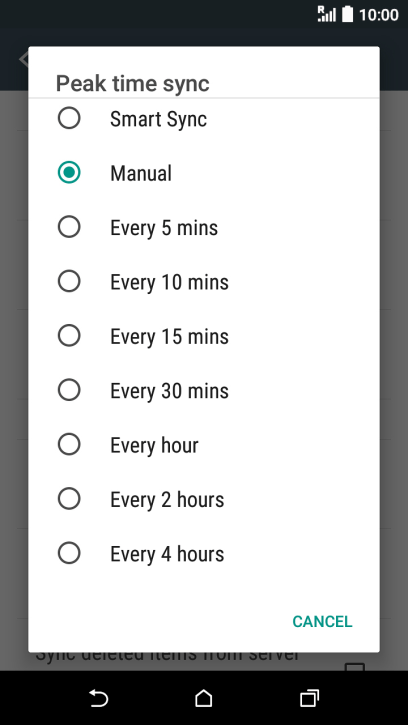This screenshot has width=408, height=725.
Task: Tap the Every 2 hours text label
Action: (x=167, y=500)
